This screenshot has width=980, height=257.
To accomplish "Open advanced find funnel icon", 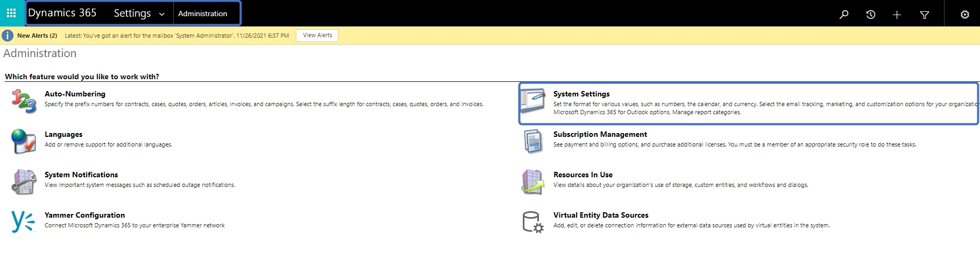I will 925,15.
